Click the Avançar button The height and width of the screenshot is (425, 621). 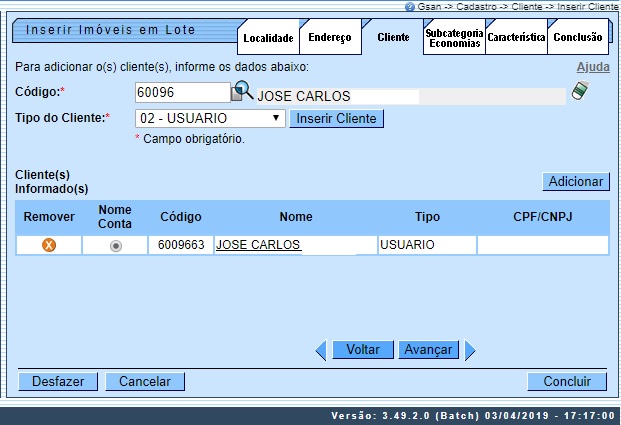point(428,350)
